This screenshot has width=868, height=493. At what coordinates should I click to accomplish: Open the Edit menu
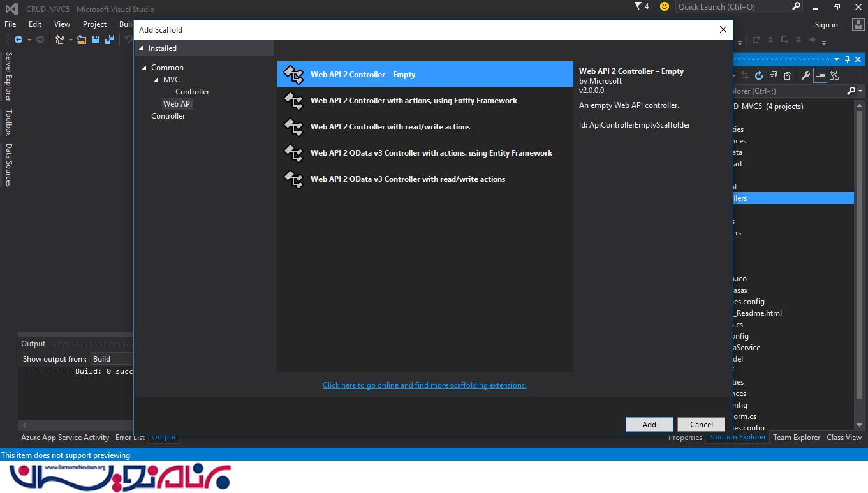[35, 24]
